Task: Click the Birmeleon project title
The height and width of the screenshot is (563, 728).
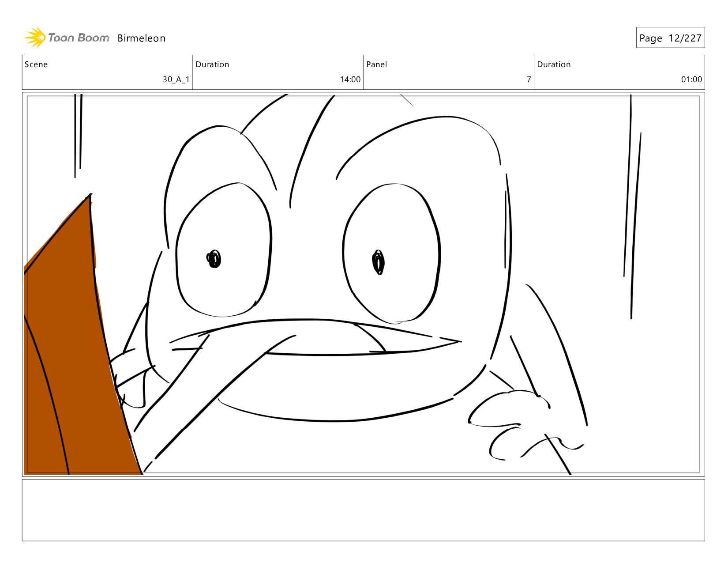Action: [x=142, y=38]
